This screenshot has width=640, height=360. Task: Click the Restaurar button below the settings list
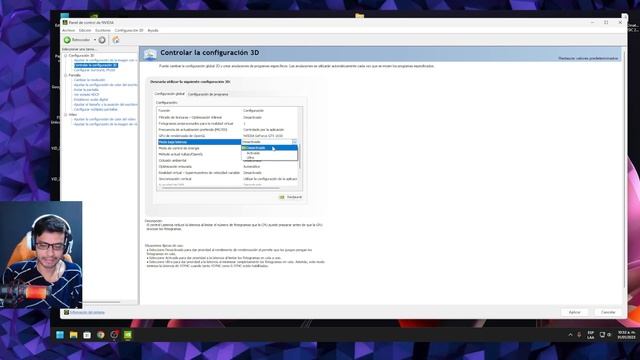click(x=290, y=197)
